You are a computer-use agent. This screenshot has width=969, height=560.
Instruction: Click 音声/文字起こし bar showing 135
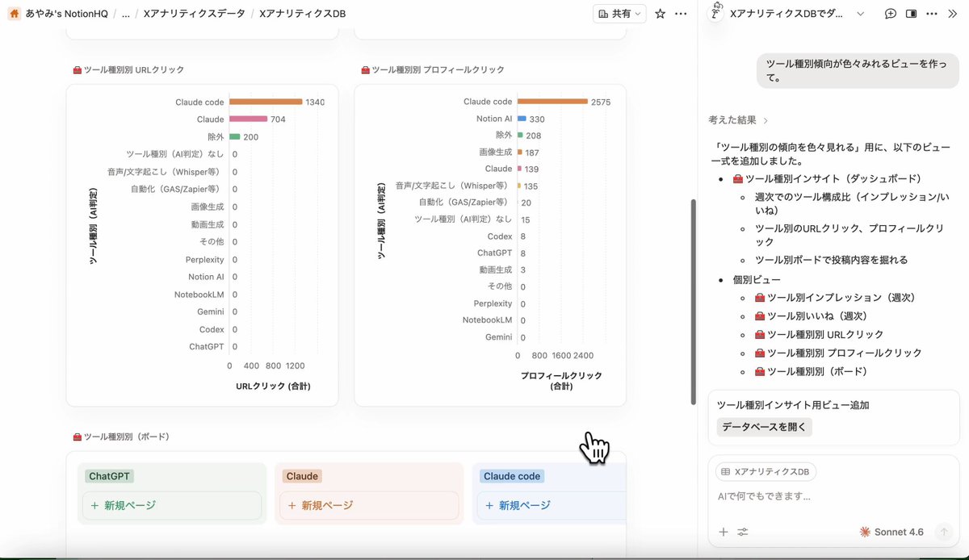point(519,186)
